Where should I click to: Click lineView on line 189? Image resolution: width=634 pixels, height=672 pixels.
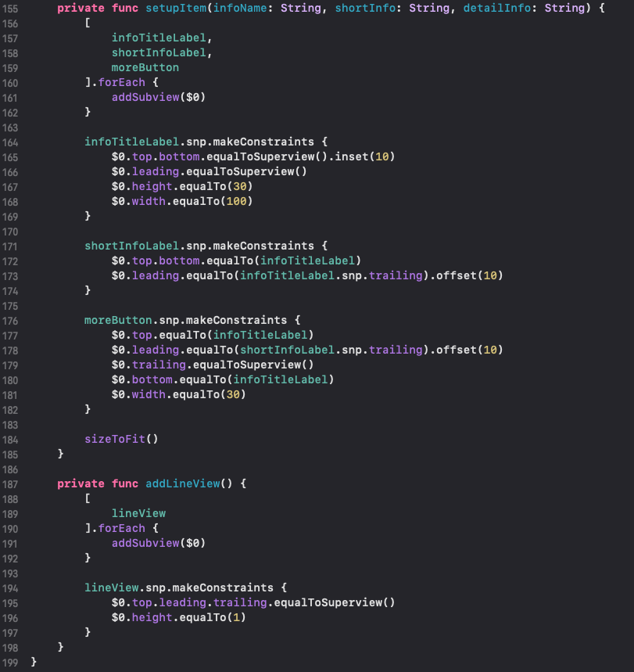[x=138, y=513]
